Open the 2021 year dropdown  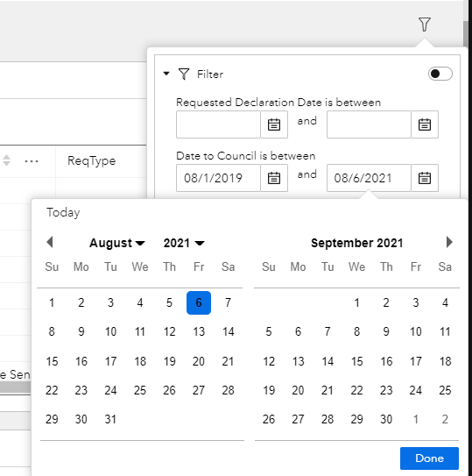pos(184,243)
